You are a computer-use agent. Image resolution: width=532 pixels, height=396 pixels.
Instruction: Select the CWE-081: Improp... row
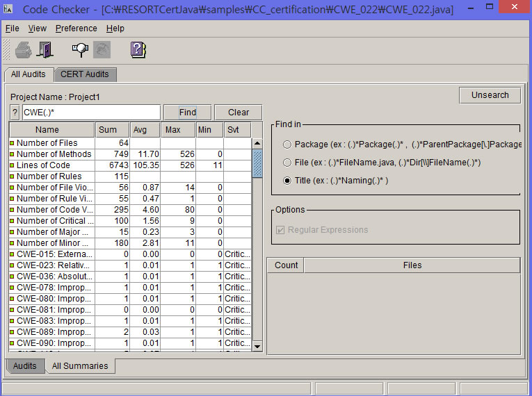(130, 310)
